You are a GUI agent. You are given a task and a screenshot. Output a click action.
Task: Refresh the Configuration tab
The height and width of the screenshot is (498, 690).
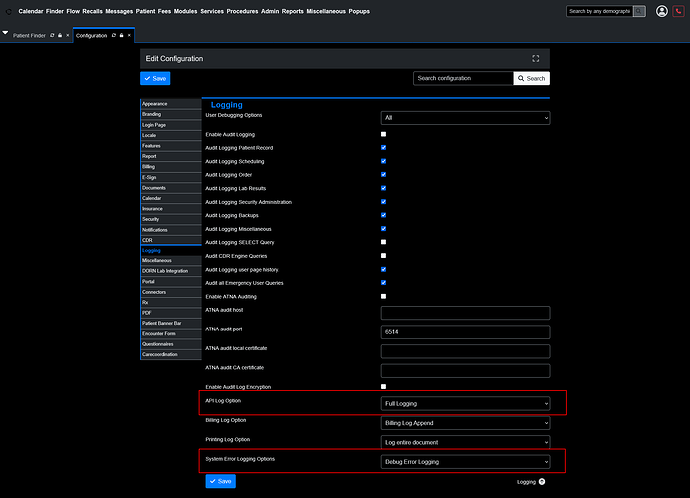click(114, 35)
